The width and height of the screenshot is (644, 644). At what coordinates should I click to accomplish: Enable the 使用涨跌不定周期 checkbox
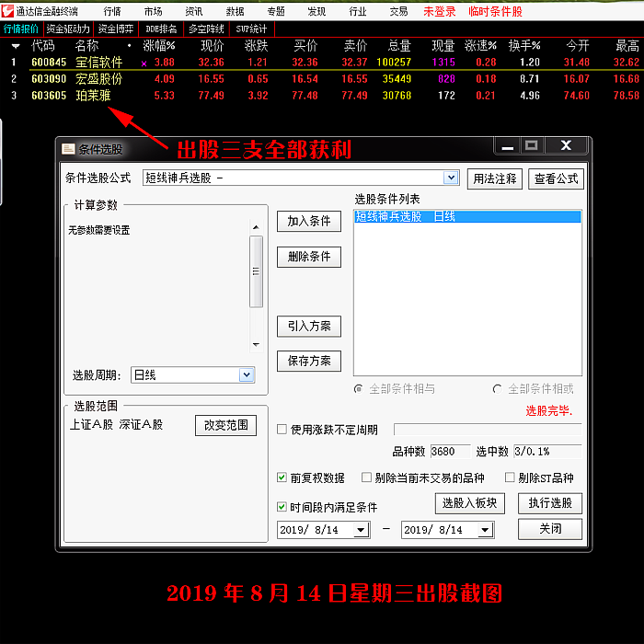282,430
